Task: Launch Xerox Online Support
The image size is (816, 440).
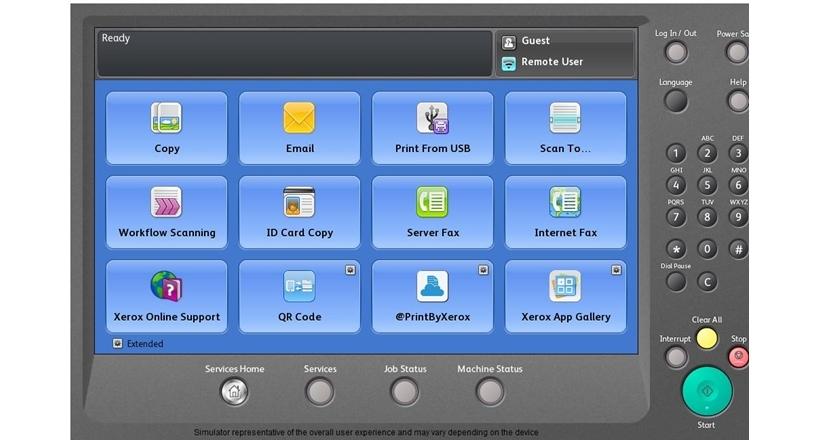Action: pos(166,296)
